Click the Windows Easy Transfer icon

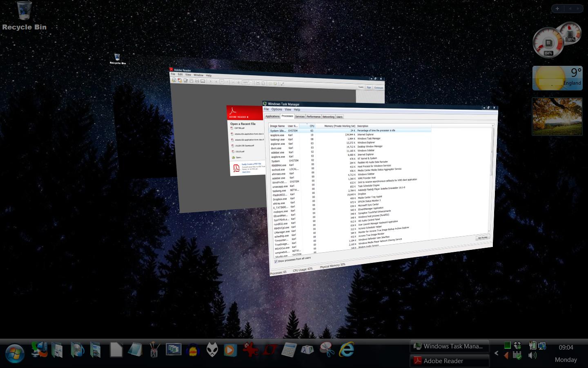[x=39, y=350]
